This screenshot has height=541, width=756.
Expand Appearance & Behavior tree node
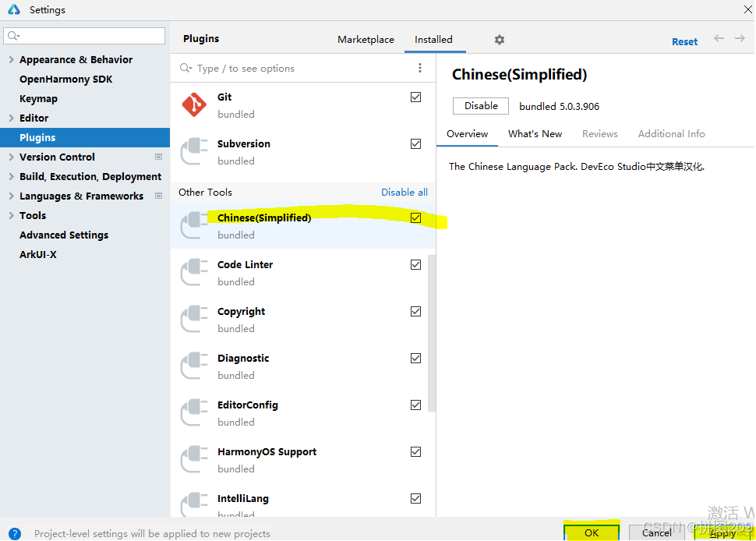[x=11, y=59]
